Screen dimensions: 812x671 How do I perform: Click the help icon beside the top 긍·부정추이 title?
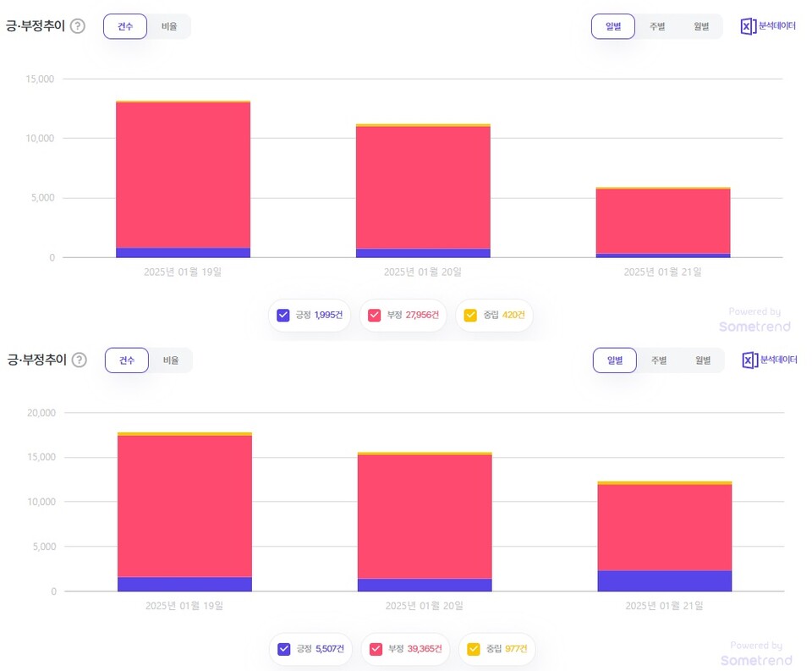point(78,26)
